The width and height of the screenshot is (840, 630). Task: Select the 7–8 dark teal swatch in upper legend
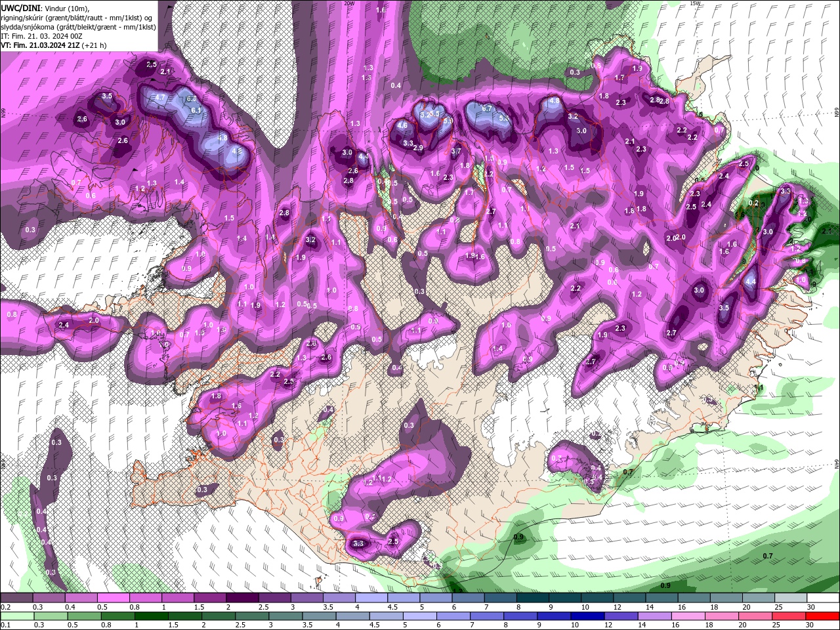tap(500, 598)
